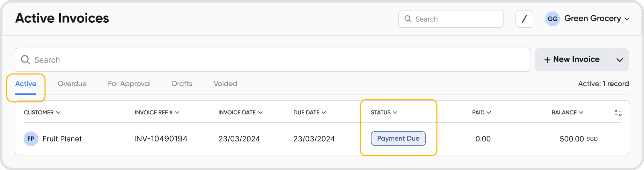The image size is (644, 170).
Task: Focus the invoice list search field
Action: point(272,60)
